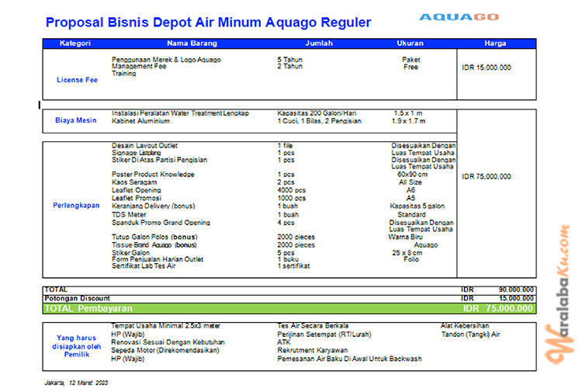Click the 'Jakarta, 12 Maret 2023' date
This screenshot has height=392, width=582.
point(76,383)
